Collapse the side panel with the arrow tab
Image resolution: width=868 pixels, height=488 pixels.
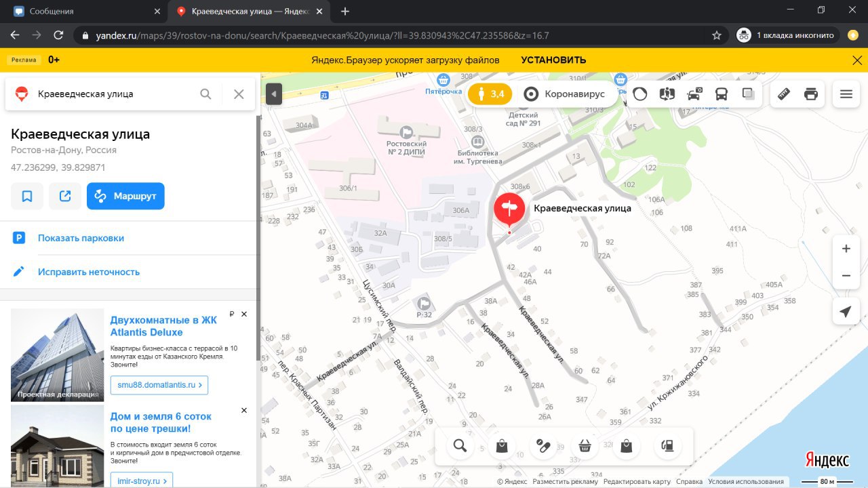click(273, 94)
